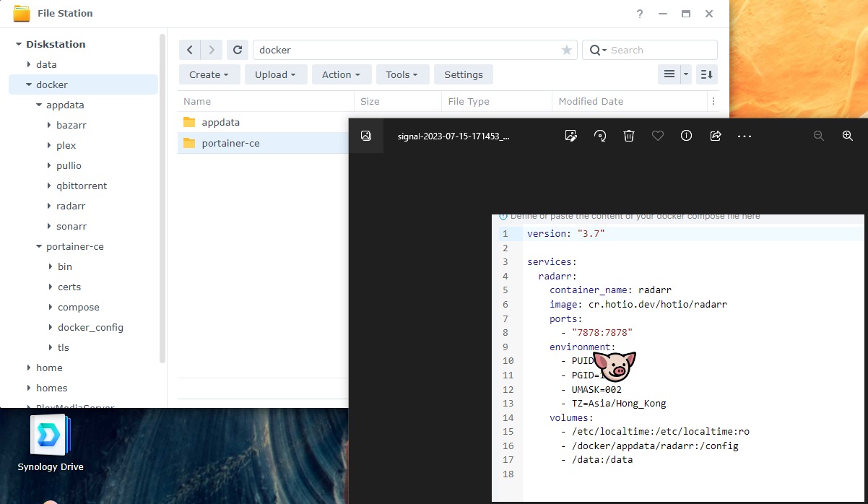This screenshot has width=868, height=504.
Task: Open File Station help
Action: pos(640,14)
